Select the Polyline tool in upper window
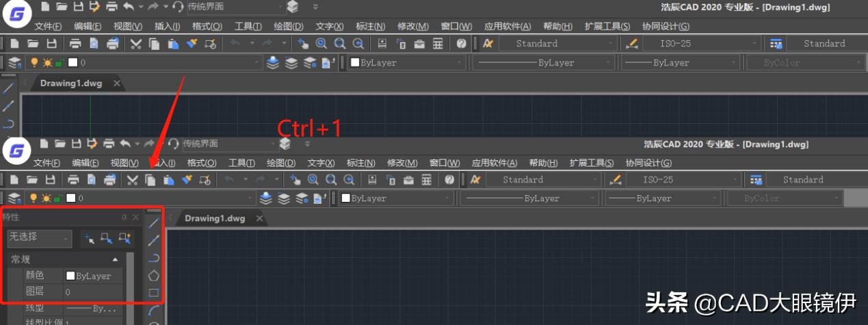This screenshot has height=325, width=868. tap(8, 123)
